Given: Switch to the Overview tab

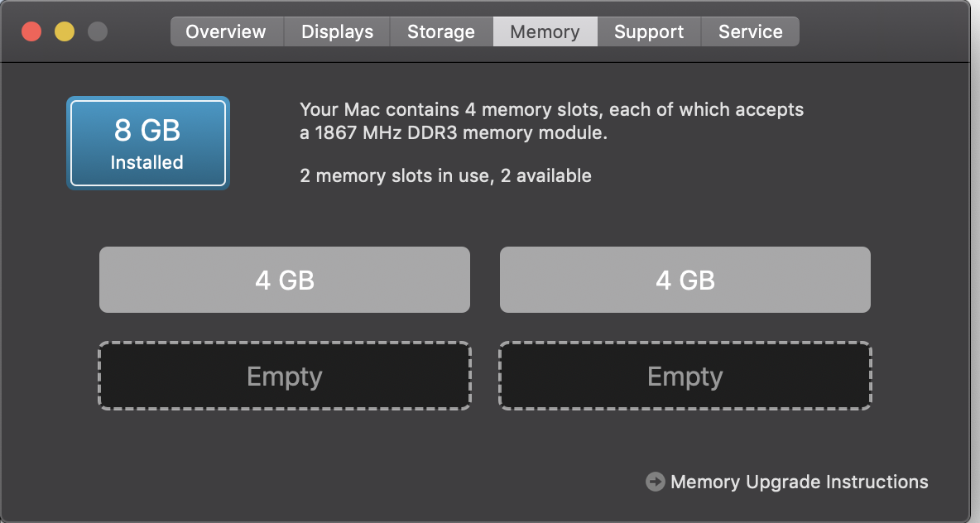Looking at the screenshot, I should tap(226, 32).
